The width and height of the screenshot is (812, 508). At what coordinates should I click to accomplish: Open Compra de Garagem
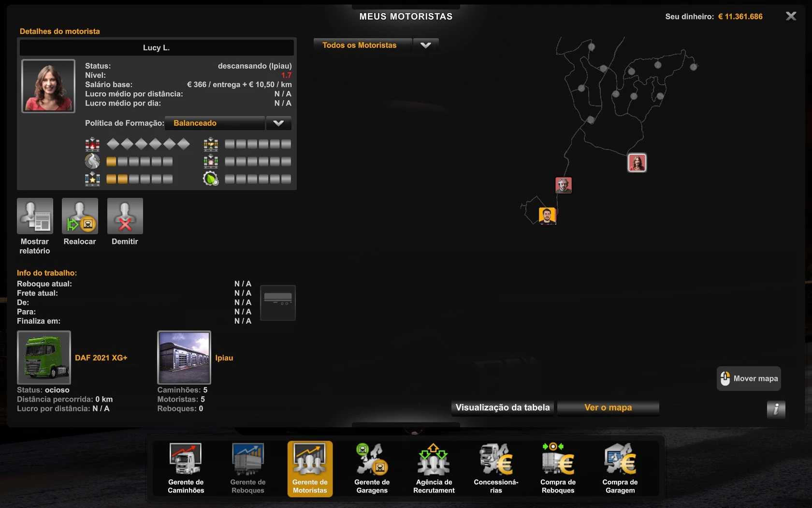(620, 468)
